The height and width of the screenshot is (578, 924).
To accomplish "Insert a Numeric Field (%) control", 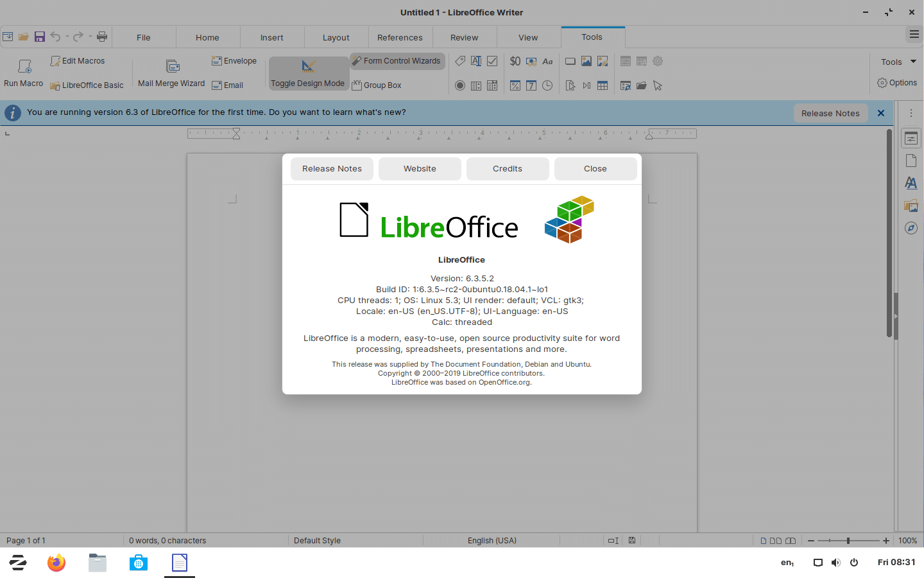I will [515, 85].
